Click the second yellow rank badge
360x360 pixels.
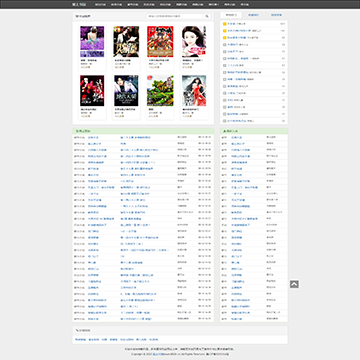225,31
